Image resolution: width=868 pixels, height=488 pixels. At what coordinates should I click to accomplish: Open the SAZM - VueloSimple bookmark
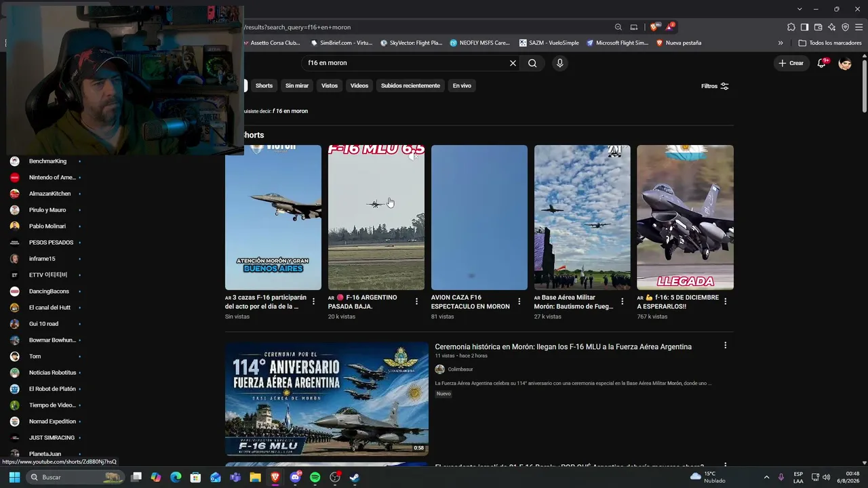[x=549, y=43]
